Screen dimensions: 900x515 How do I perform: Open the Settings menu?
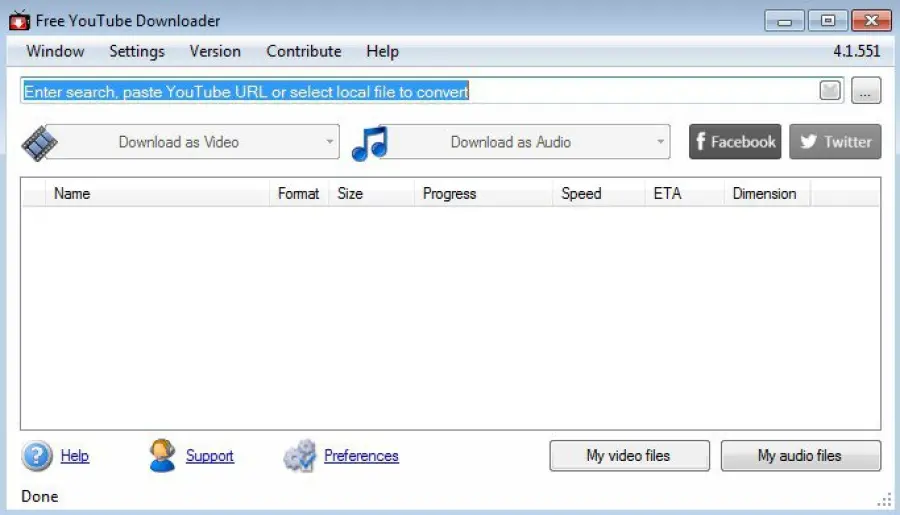[137, 51]
